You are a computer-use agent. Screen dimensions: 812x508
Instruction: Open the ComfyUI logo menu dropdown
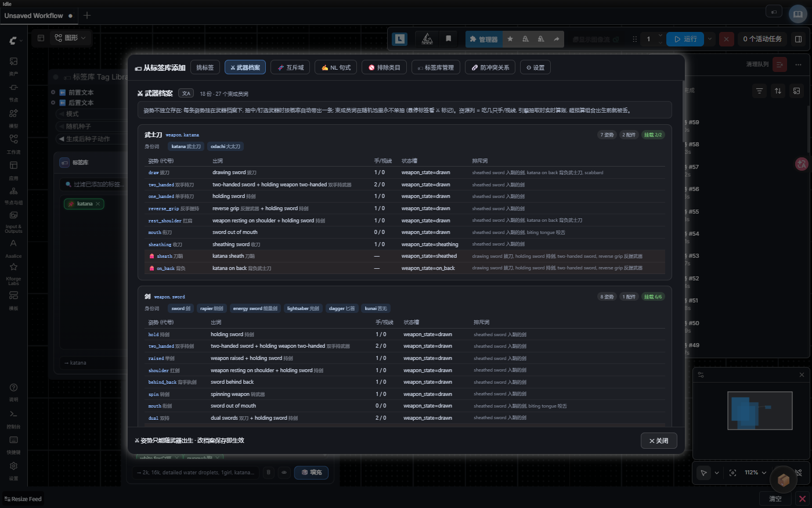(15, 40)
